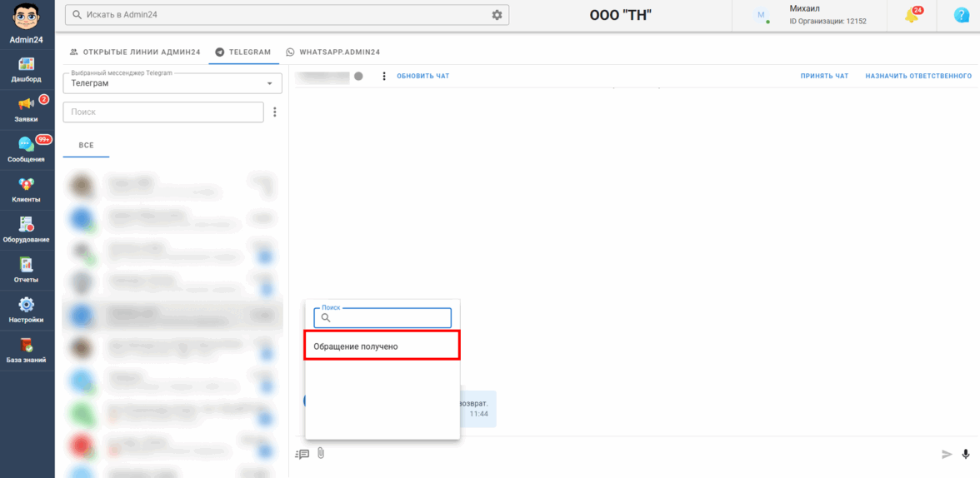Image resolution: width=980 pixels, height=478 pixels.
Task: Open the help question mark icon
Action: tap(962, 16)
